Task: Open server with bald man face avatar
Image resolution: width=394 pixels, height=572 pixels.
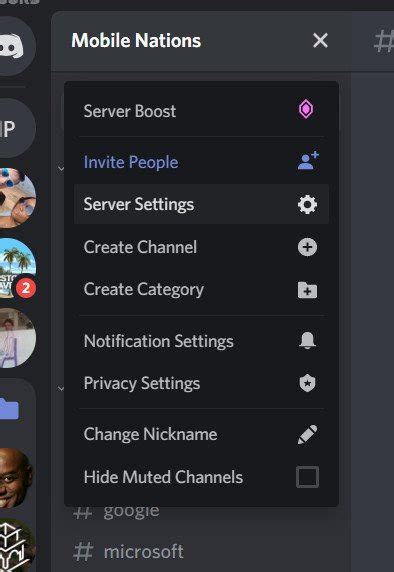Action: pos(15,478)
